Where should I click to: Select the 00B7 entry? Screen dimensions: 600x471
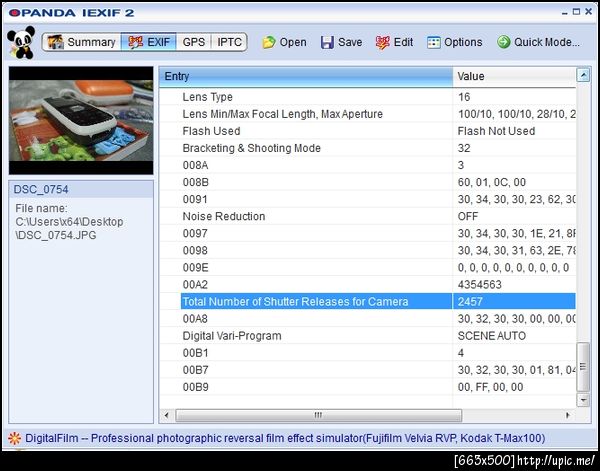(x=195, y=370)
